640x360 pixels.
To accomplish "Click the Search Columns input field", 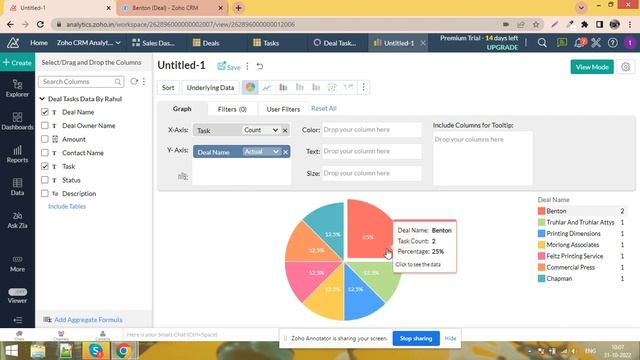I will point(81,82).
